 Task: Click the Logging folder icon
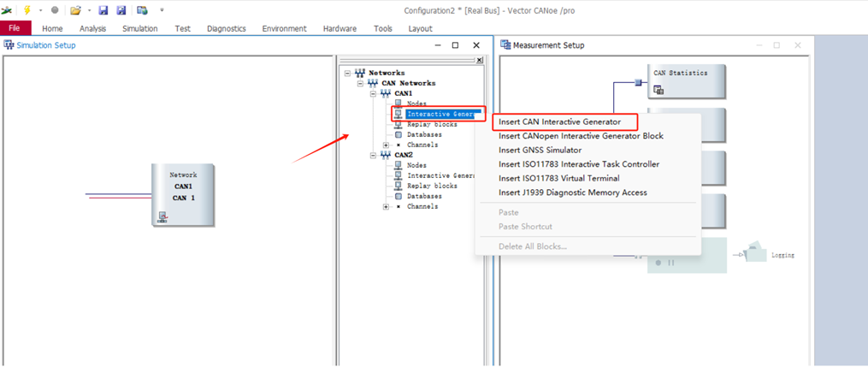click(756, 253)
